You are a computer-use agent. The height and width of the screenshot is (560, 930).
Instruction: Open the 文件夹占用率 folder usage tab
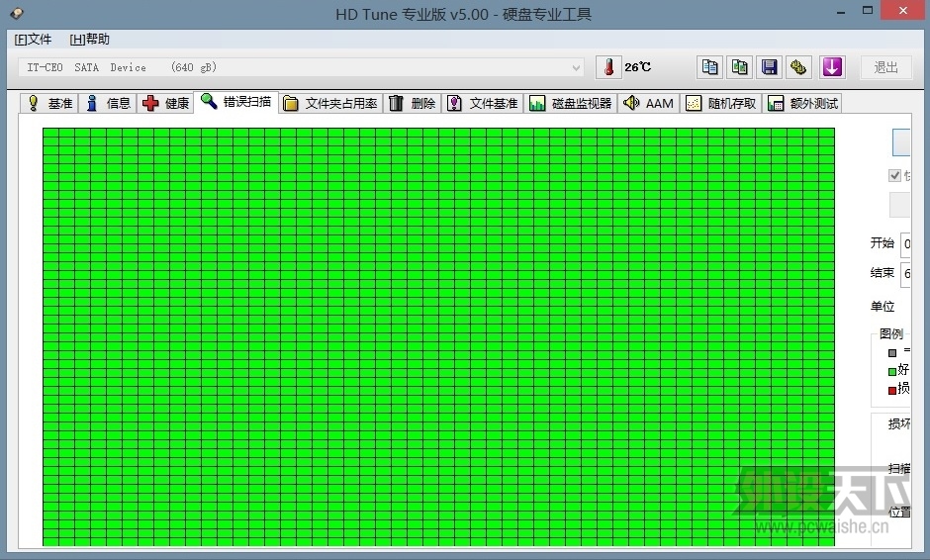point(330,103)
